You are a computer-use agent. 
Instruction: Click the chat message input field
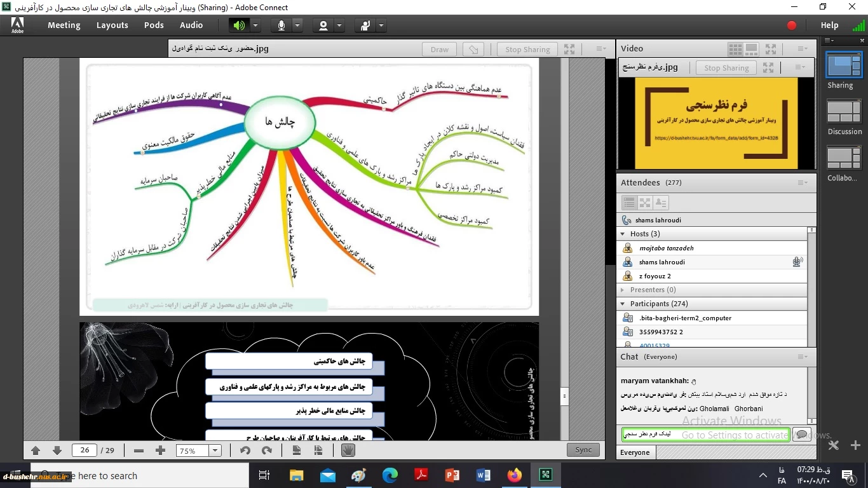pyautogui.click(x=705, y=435)
